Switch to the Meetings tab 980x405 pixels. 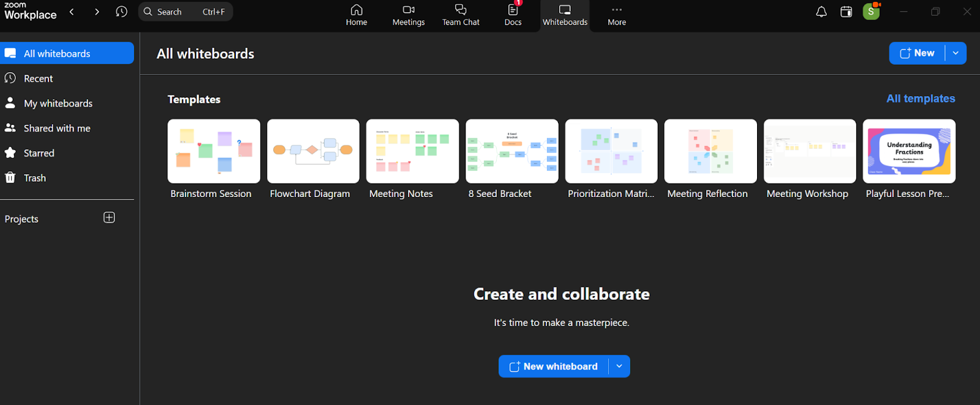click(409, 15)
